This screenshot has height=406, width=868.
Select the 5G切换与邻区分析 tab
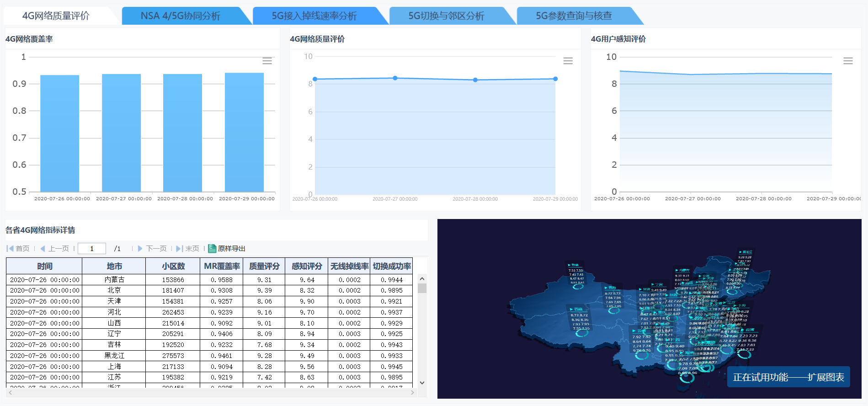(x=446, y=16)
